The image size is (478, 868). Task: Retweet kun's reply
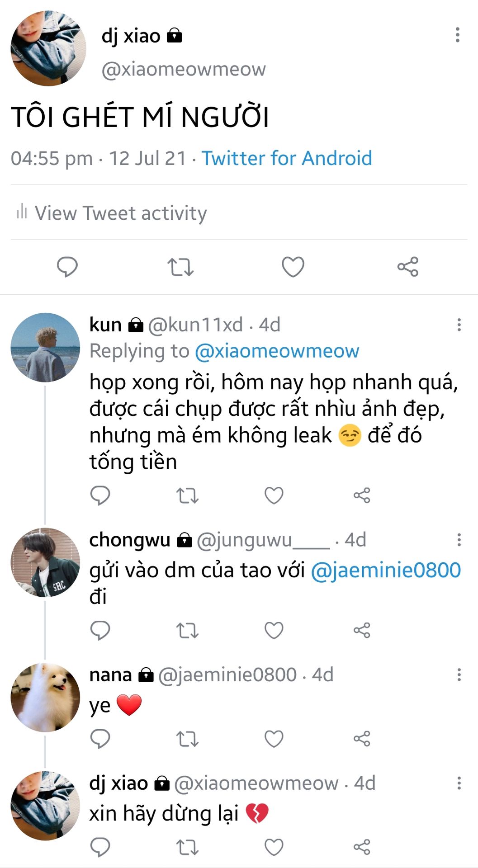point(187,495)
